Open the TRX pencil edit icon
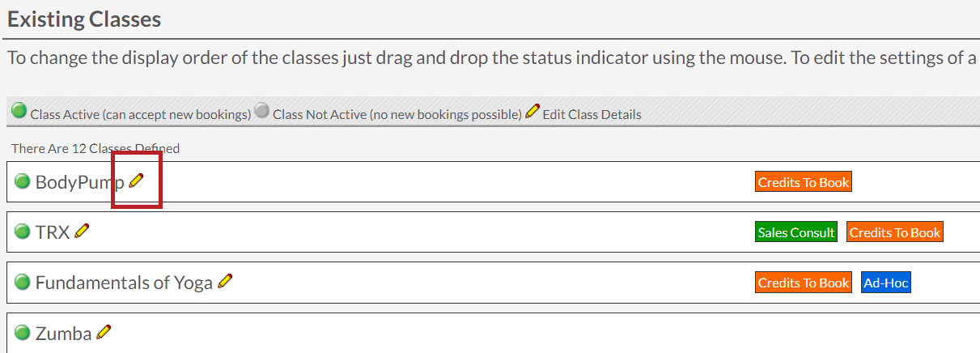 (x=82, y=231)
